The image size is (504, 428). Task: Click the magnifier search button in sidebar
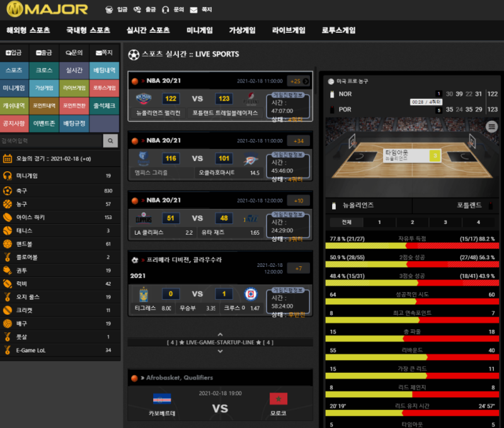110,140
